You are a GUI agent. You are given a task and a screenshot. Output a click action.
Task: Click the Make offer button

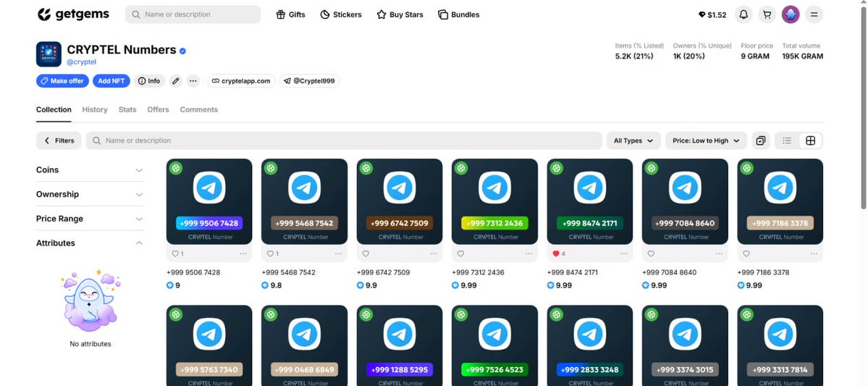coord(62,81)
